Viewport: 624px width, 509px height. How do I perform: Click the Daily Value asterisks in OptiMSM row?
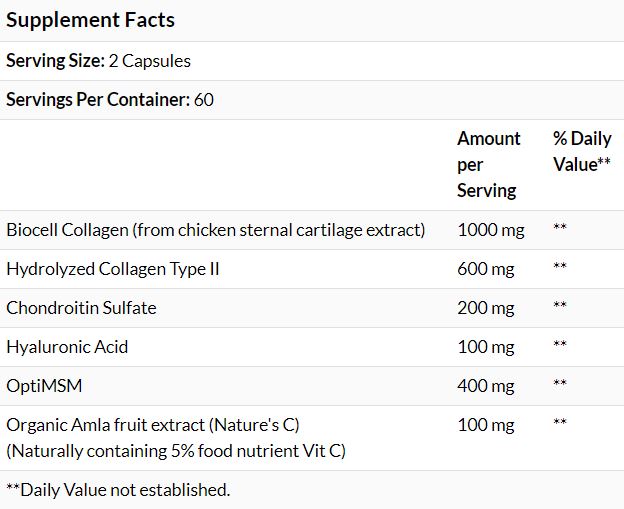pyautogui.click(x=560, y=386)
